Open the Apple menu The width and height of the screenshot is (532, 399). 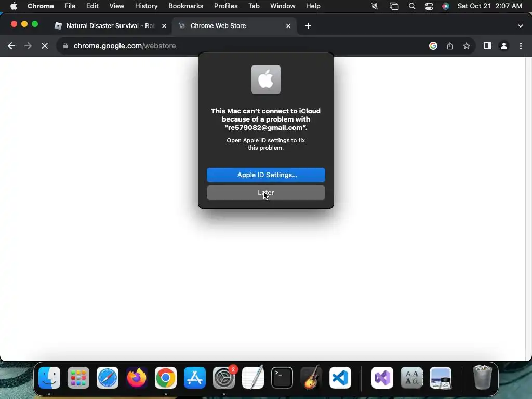click(x=14, y=6)
